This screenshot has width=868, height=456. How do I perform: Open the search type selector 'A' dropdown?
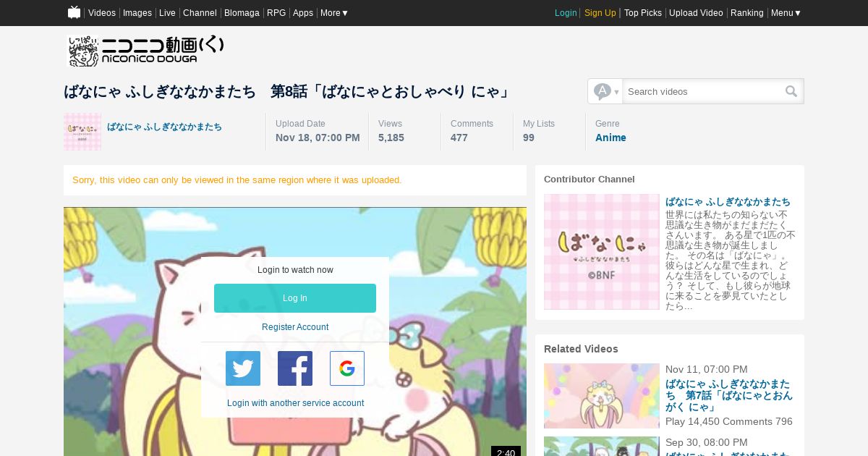[x=605, y=91]
